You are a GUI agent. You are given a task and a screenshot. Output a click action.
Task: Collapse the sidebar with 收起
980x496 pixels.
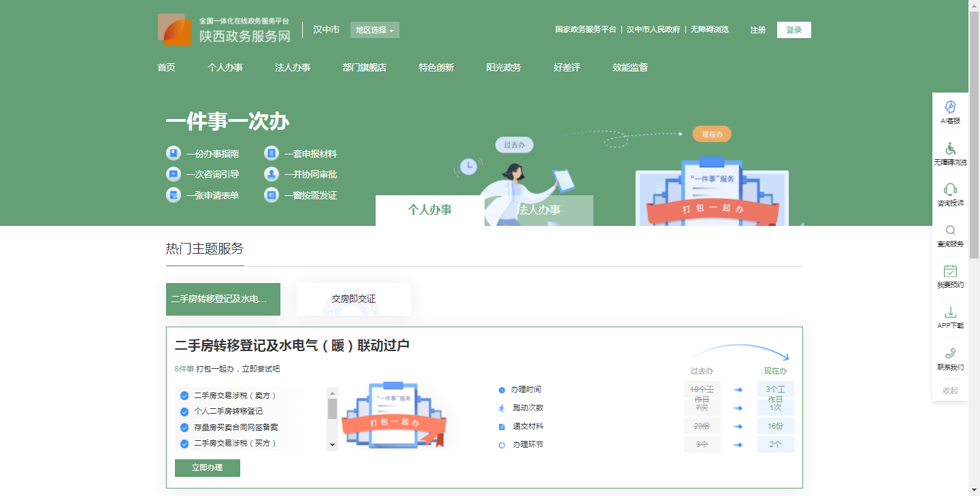pos(950,391)
